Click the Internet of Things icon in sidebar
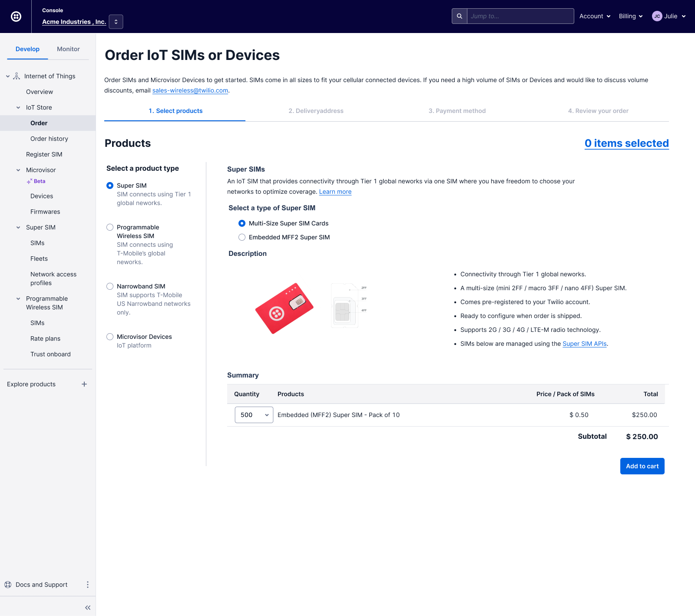The width and height of the screenshot is (695, 616). click(x=17, y=76)
